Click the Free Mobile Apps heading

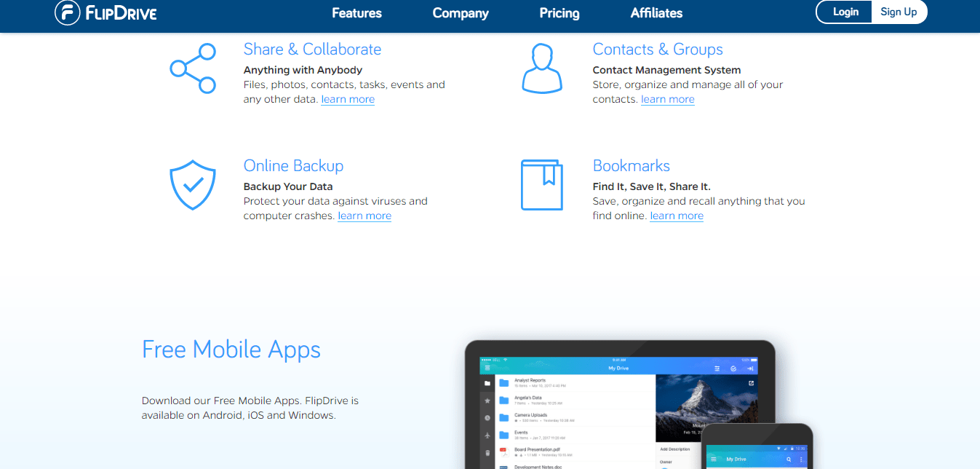click(231, 350)
